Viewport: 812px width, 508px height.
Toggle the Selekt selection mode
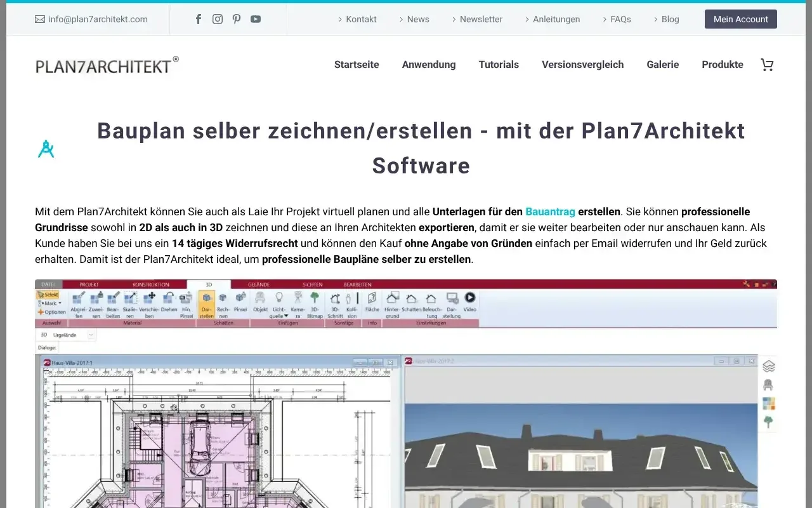47,295
